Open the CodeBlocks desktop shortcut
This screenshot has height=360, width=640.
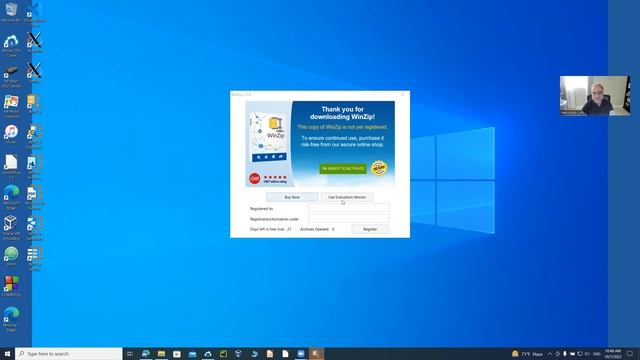coord(11,286)
